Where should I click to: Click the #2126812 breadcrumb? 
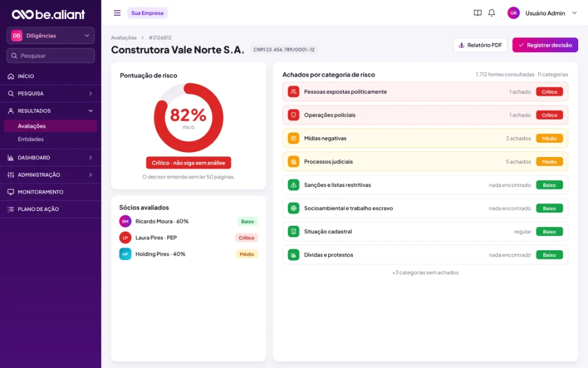point(160,38)
